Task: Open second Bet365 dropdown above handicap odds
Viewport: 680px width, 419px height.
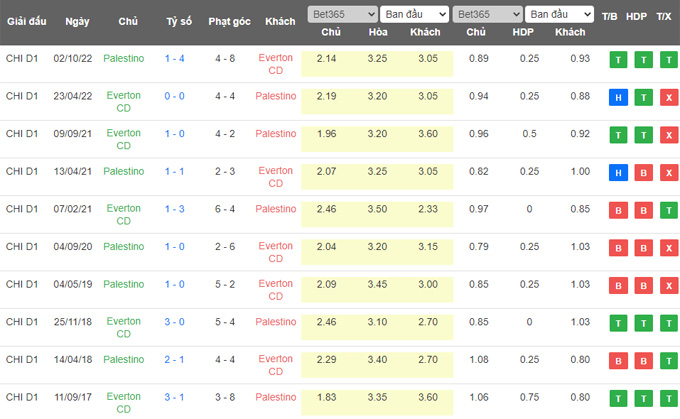Action: 485,15
